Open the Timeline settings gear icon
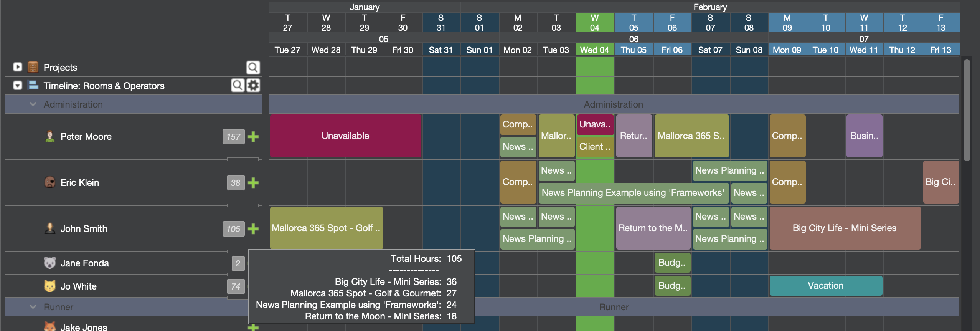The image size is (980, 331). (x=253, y=85)
